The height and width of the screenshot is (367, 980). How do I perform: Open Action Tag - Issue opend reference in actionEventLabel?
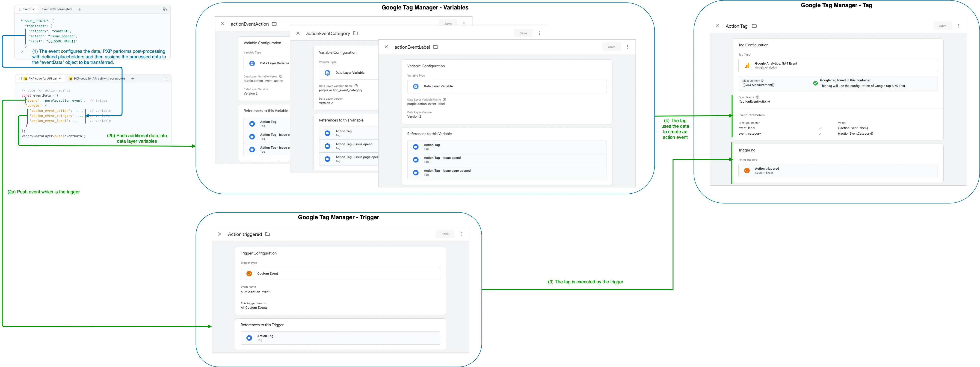tap(507, 160)
